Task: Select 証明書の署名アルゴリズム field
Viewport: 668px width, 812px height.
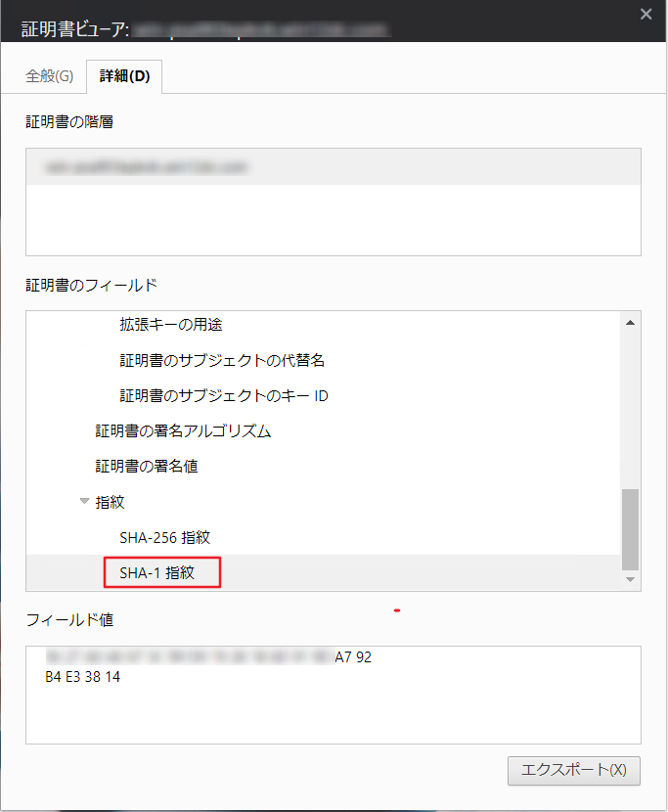Action: (x=183, y=430)
